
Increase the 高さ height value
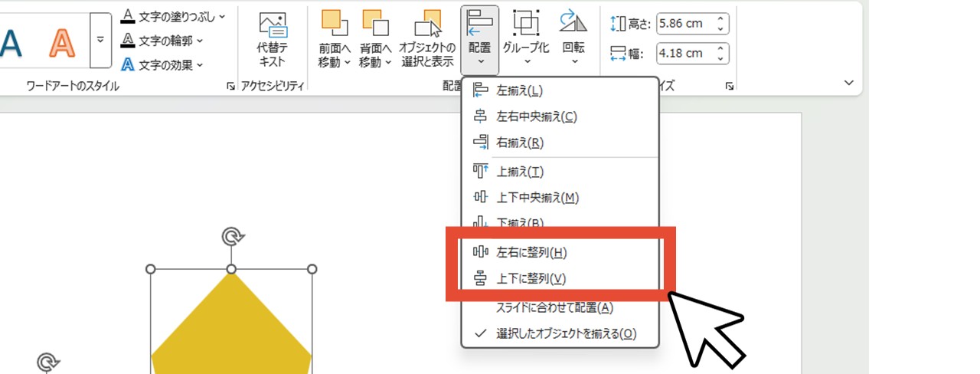coord(720,18)
